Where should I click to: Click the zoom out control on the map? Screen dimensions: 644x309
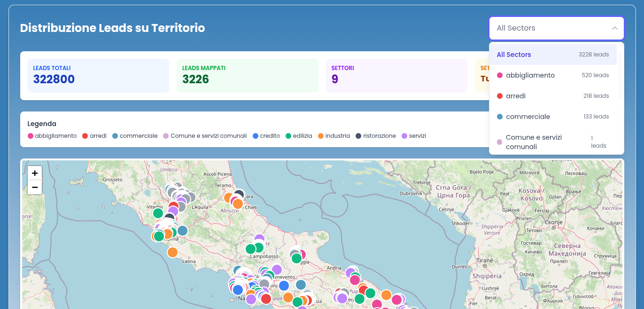pyautogui.click(x=35, y=187)
